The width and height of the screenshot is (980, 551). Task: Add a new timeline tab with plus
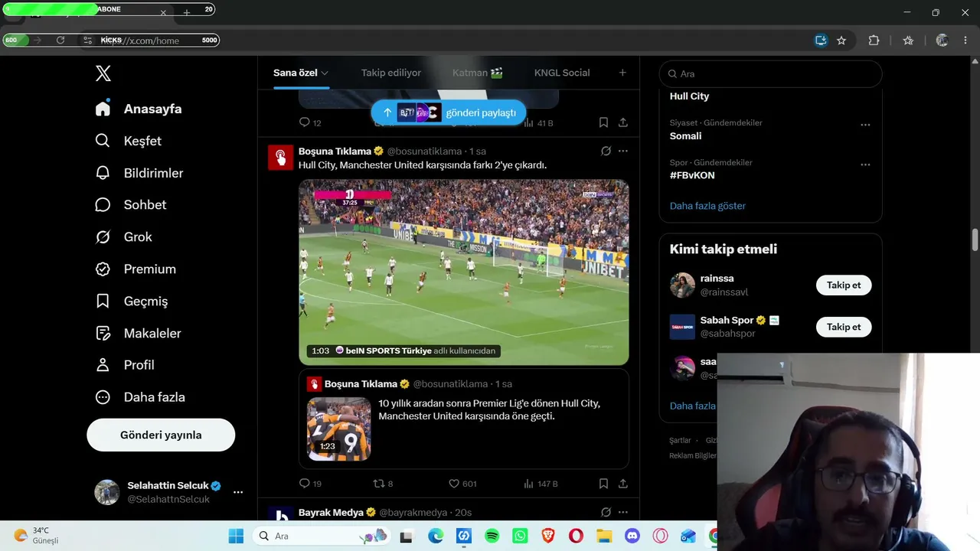622,73
